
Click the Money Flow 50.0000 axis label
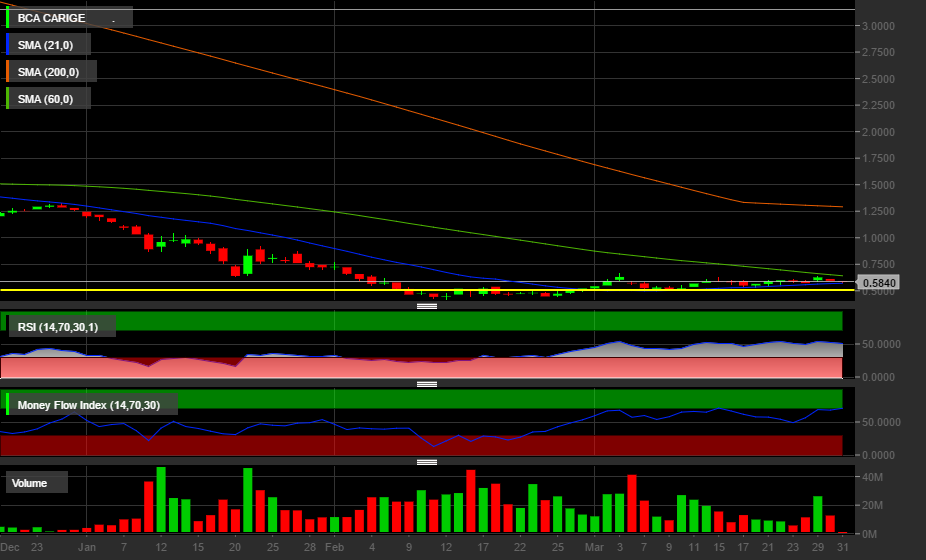[881, 422]
